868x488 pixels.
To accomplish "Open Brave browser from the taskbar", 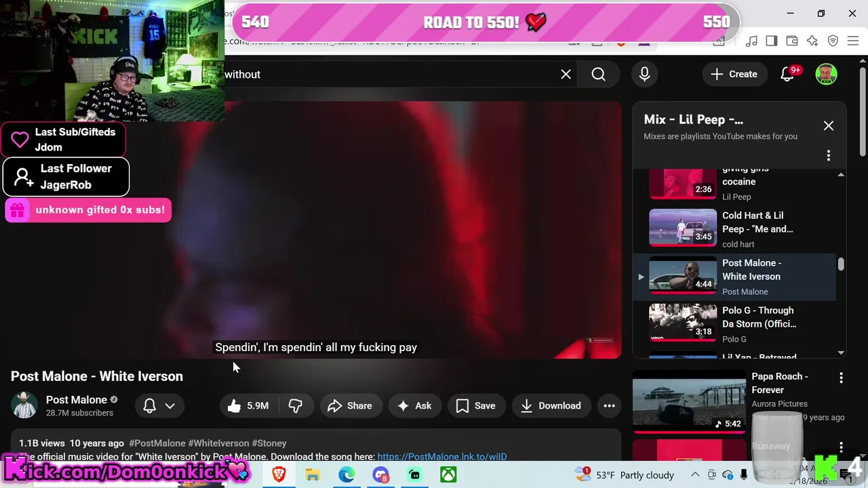I will 279,474.
